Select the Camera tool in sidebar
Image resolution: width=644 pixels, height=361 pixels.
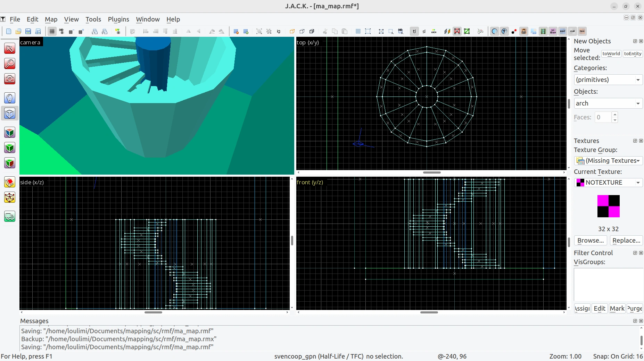point(10,79)
